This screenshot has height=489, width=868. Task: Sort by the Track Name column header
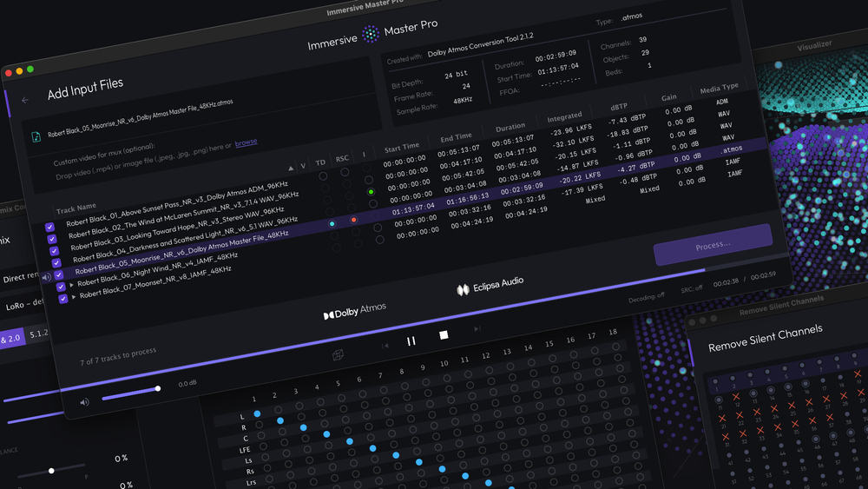click(x=76, y=208)
